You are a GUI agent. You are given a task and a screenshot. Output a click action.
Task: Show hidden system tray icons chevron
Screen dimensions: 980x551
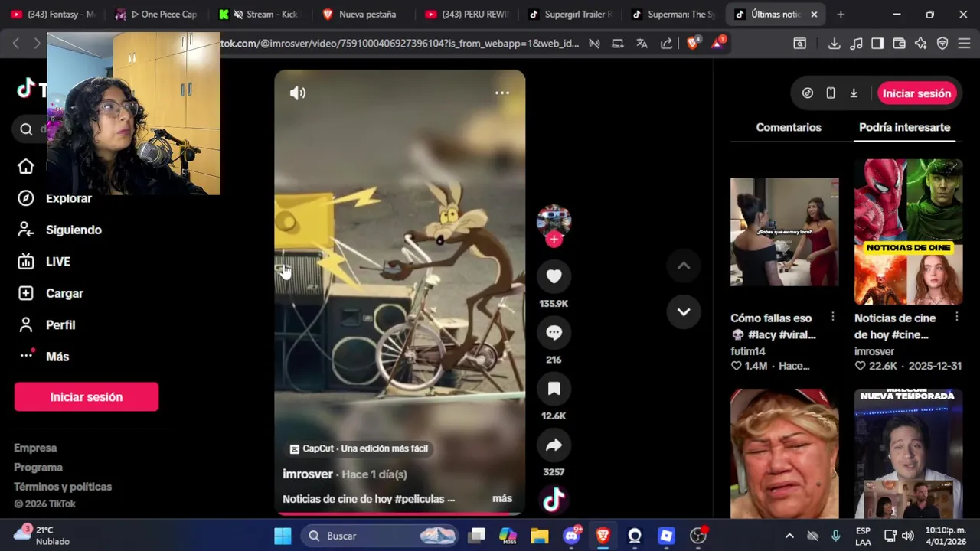[789, 536]
